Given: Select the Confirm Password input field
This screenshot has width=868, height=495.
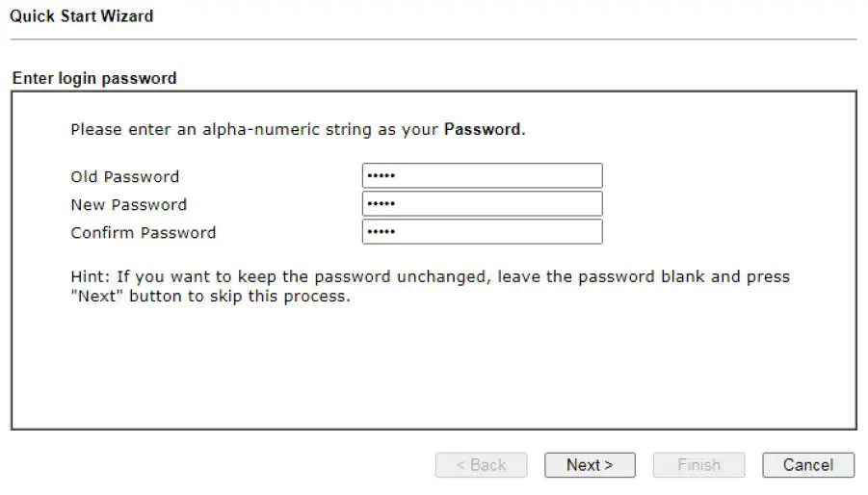Looking at the screenshot, I should point(482,232).
